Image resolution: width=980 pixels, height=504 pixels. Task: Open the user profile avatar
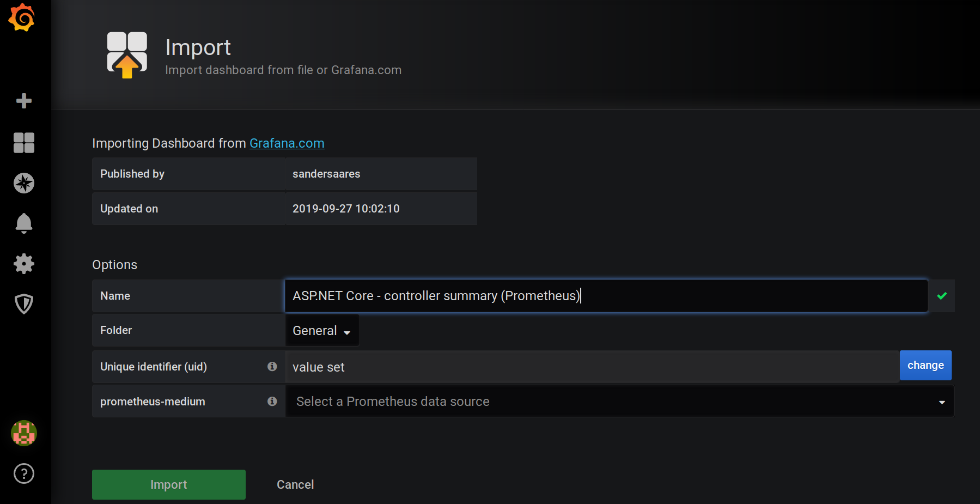coord(24,433)
